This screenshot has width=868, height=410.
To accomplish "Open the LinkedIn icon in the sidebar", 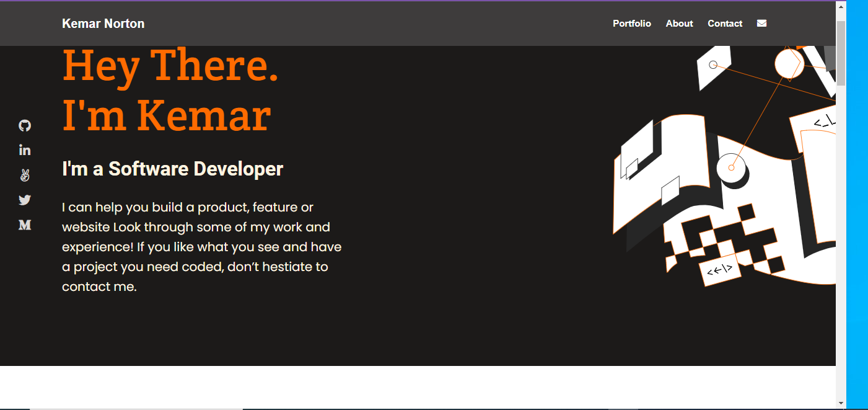I will (25, 149).
